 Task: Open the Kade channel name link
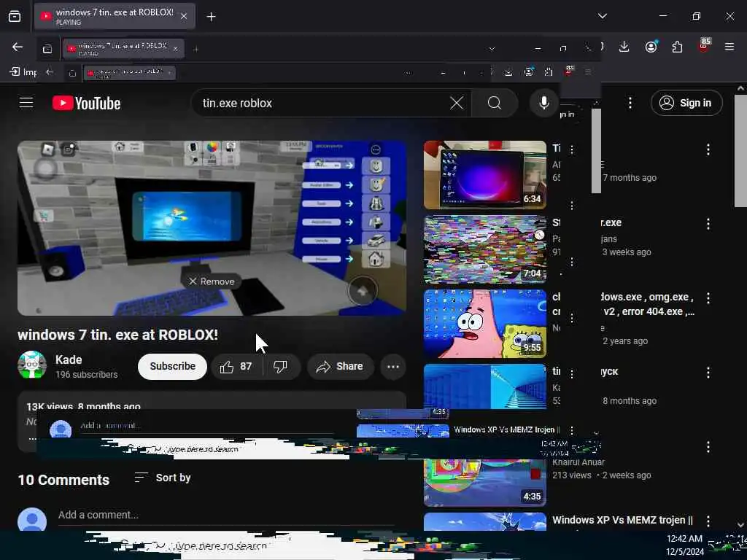[x=69, y=359]
